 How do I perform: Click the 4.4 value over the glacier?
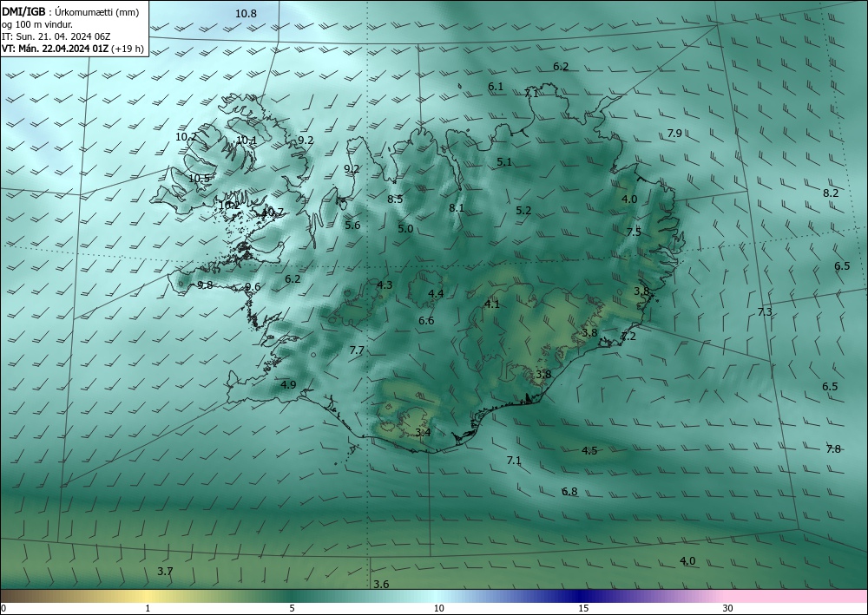point(436,293)
